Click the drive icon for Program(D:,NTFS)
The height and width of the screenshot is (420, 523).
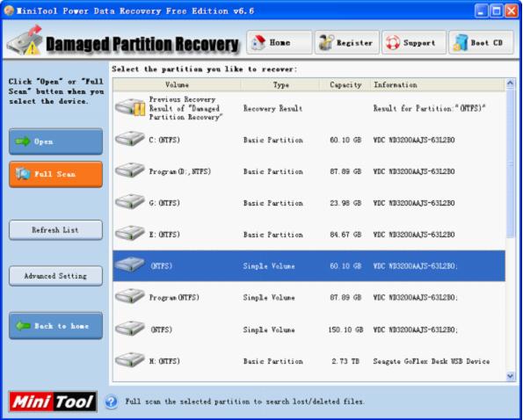pos(130,170)
